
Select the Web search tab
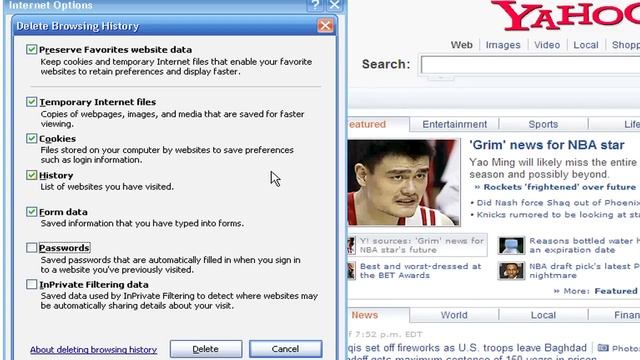pyautogui.click(x=462, y=45)
